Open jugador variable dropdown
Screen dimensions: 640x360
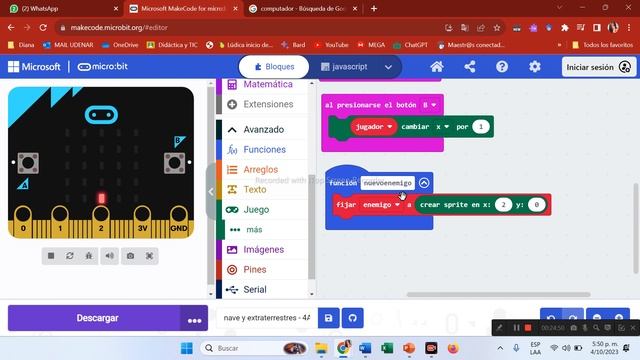click(x=373, y=127)
